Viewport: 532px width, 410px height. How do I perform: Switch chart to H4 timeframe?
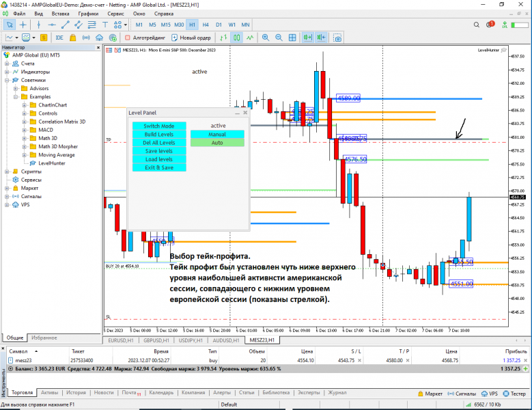pos(206,25)
